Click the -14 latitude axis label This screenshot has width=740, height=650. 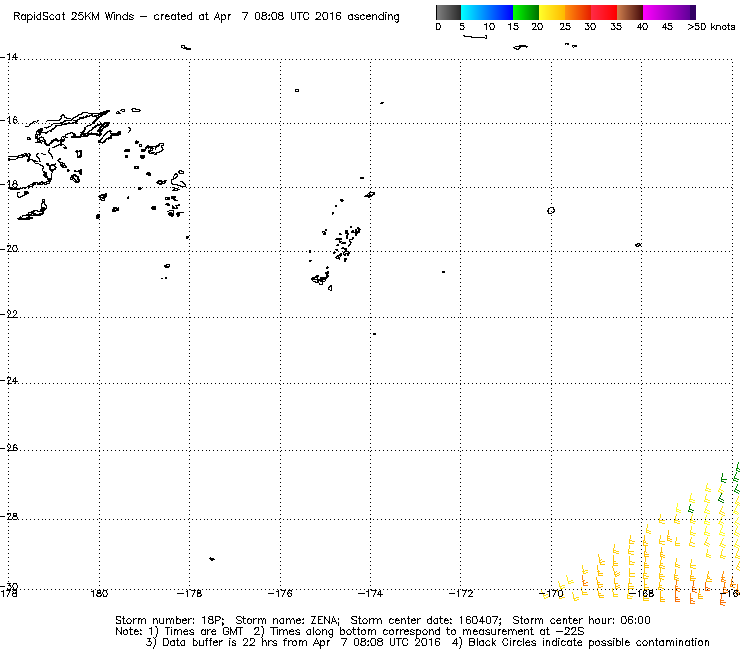click(x=9, y=57)
